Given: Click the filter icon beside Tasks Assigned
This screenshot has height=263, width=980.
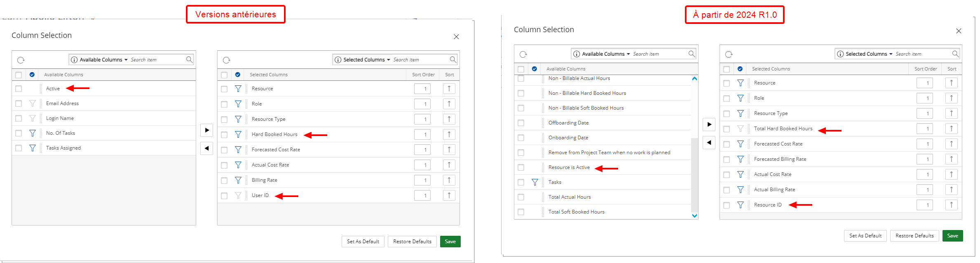Looking at the screenshot, I should 32,148.
